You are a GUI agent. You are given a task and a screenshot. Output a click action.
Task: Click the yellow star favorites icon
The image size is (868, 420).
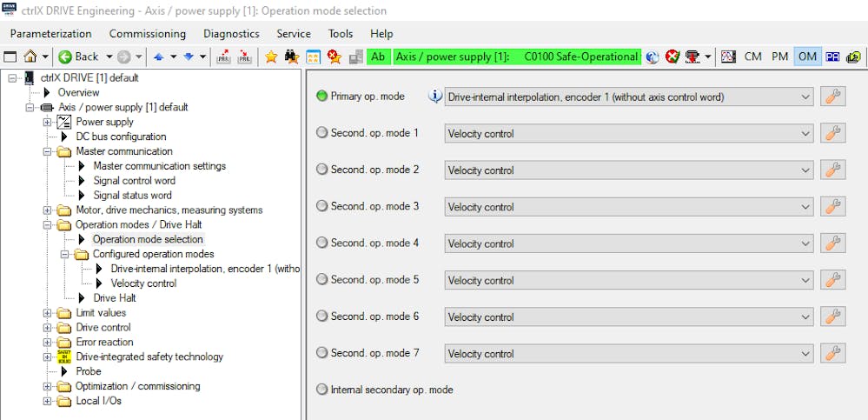[x=271, y=57]
